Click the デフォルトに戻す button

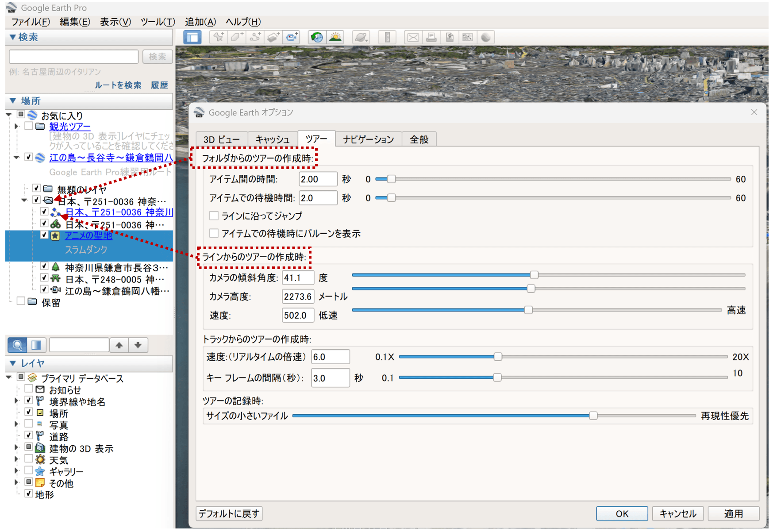pos(229,513)
